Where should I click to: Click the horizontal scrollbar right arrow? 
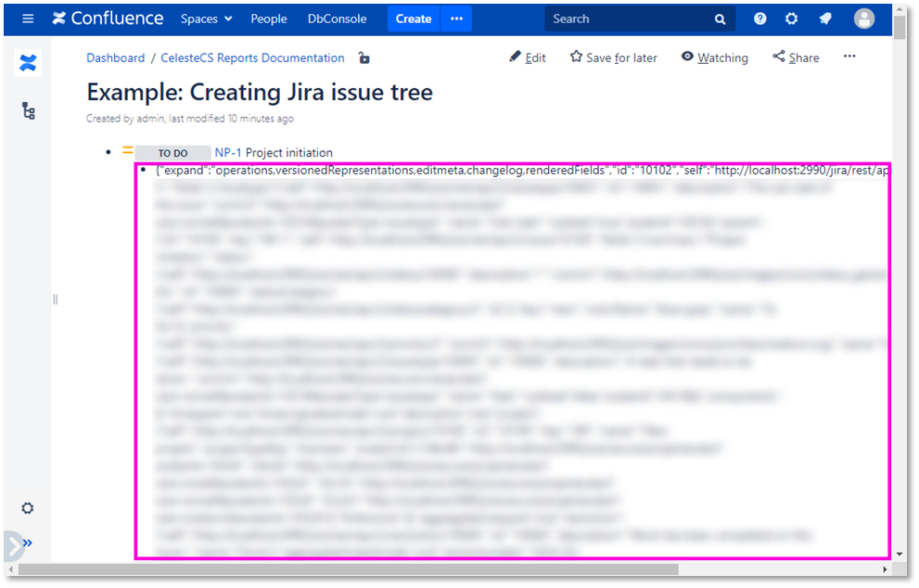885,569
